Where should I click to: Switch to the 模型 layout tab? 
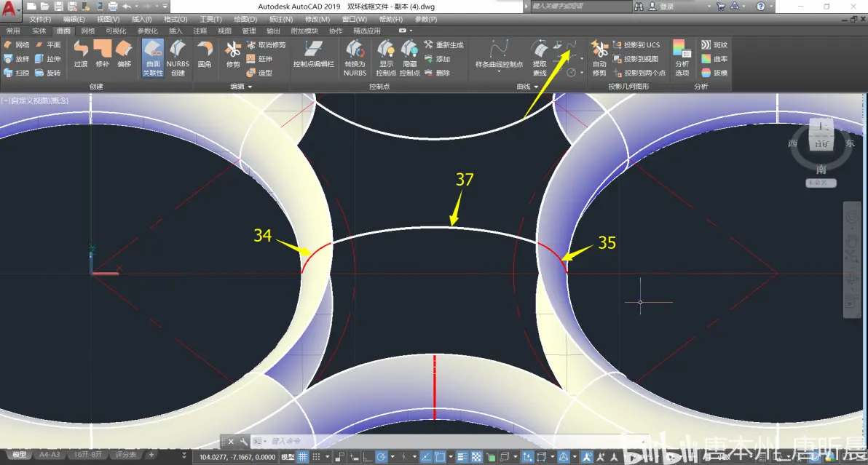(x=20, y=455)
